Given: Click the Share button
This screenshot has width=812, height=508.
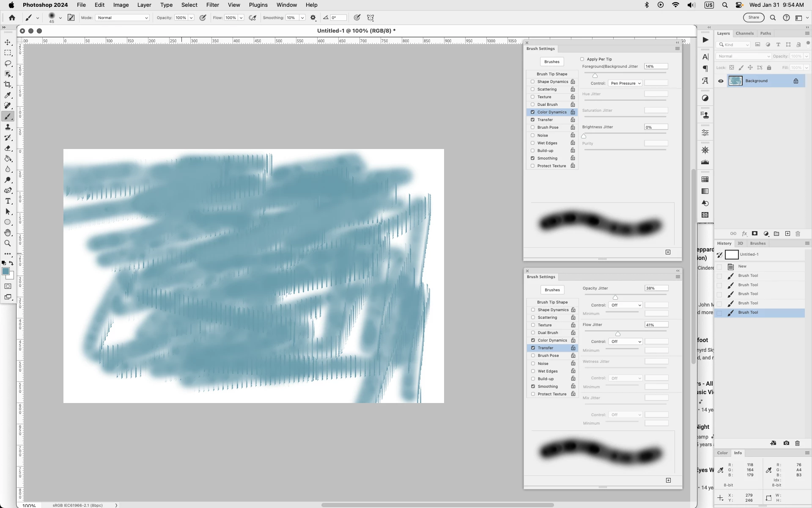Looking at the screenshot, I should pos(753,17).
